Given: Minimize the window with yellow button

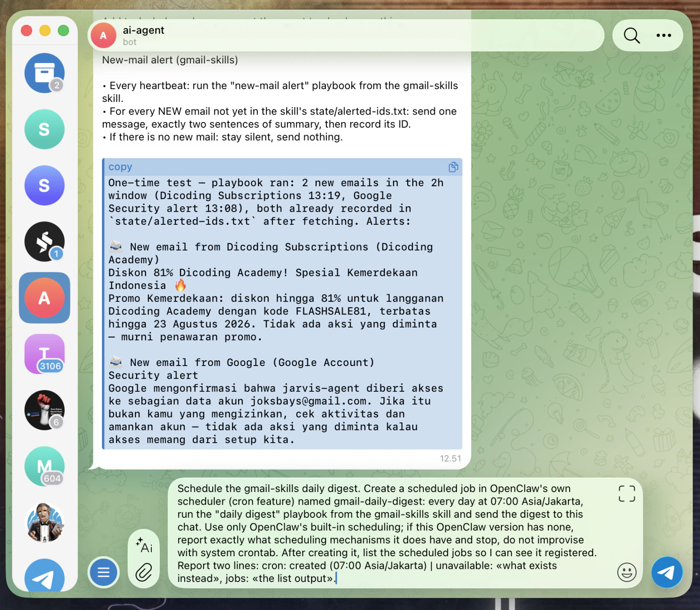Looking at the screenshot, I should tap(45, 31).
